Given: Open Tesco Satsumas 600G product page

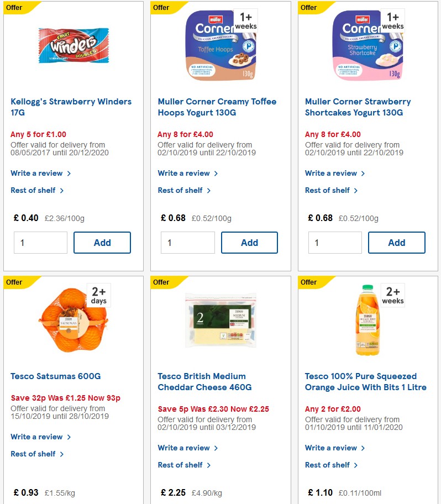Looking at the screenshot, I should click(55, 376).
